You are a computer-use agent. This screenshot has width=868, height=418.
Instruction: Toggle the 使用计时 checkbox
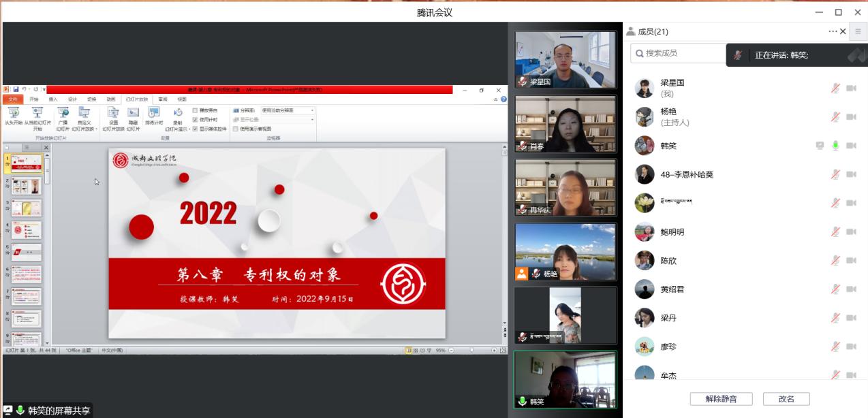click(x=196, y=119)
